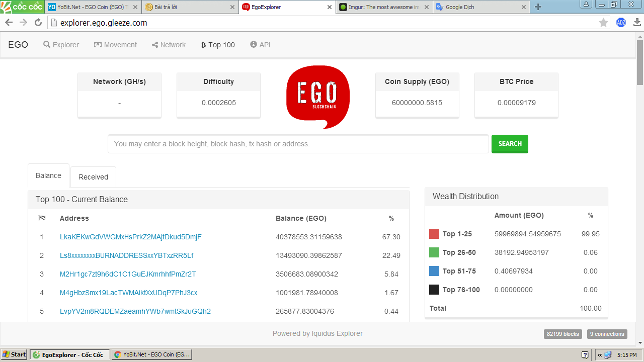The width and height of the screenshot is (644, 362).
Task: Click the 82199 blocks badge
Action: [563, 334]
